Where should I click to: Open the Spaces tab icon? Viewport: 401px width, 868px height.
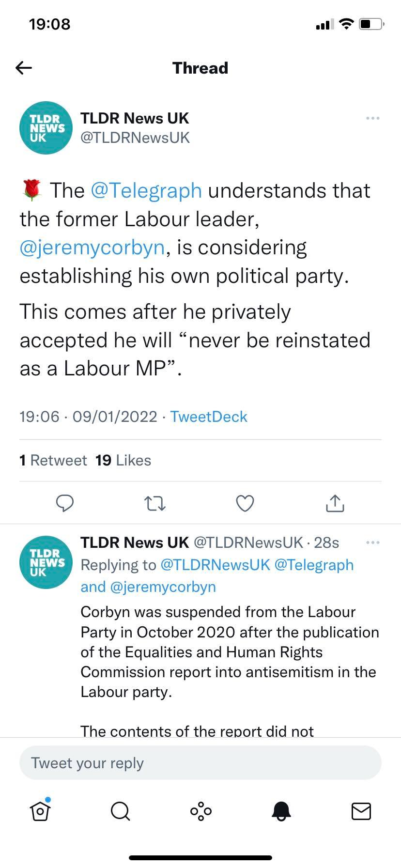(200, 811)
